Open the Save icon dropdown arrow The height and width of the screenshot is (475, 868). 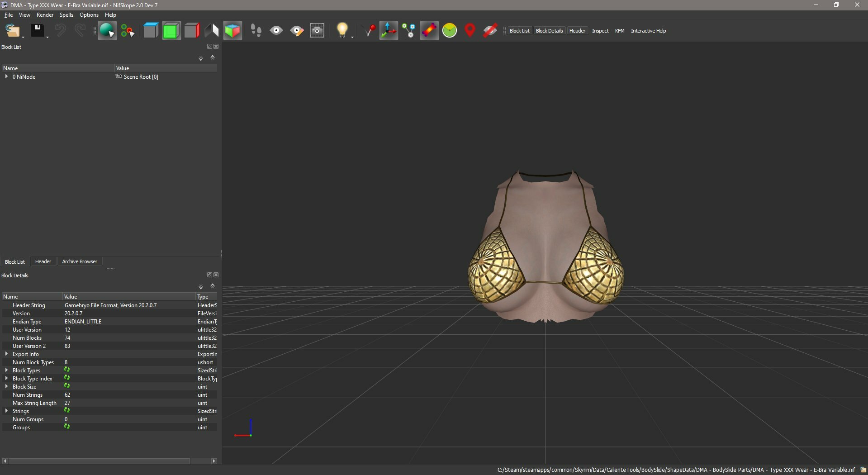tap(47, 38)
